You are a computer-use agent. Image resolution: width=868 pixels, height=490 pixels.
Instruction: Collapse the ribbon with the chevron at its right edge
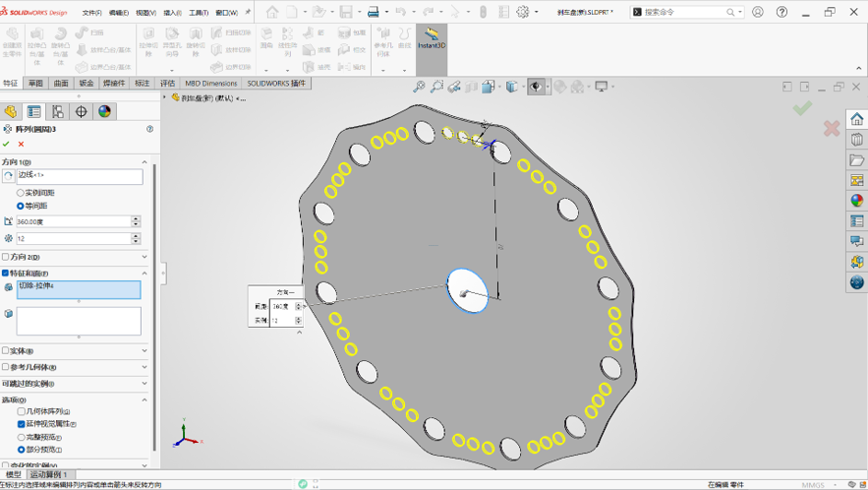(858, 68)
